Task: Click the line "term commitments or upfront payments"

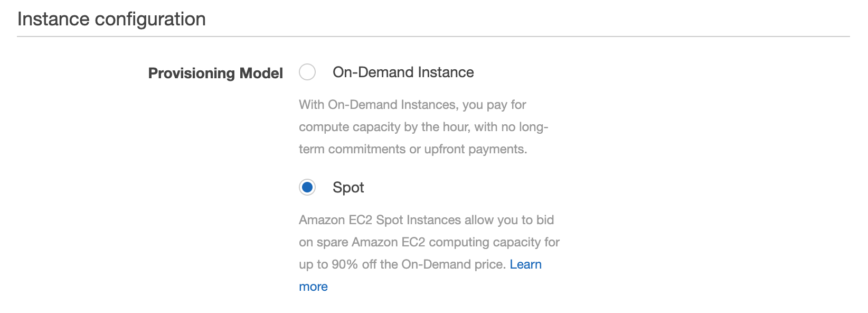Action: (413, 149)
